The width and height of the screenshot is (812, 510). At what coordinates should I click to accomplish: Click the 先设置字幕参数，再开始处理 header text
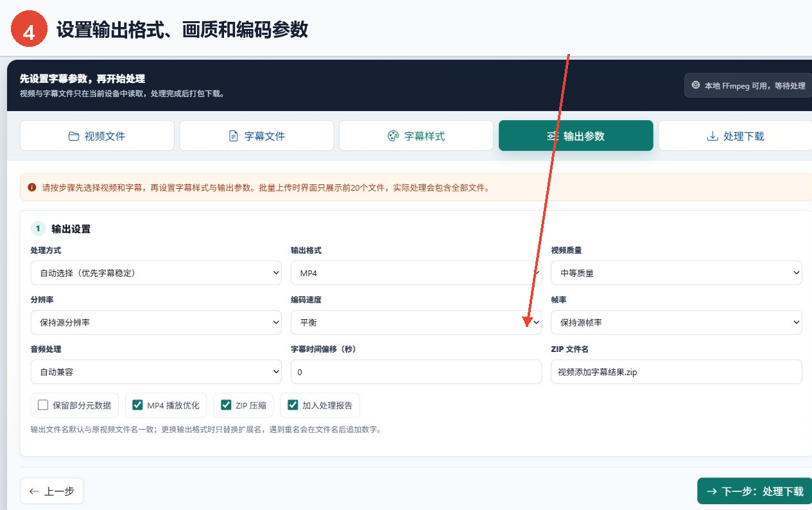pos(82,79)
